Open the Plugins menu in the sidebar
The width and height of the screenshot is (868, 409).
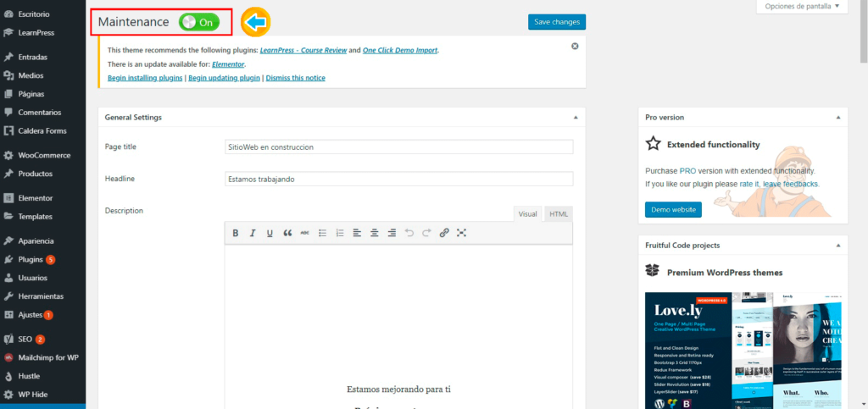pyautogui.click(x=31, y=259)
